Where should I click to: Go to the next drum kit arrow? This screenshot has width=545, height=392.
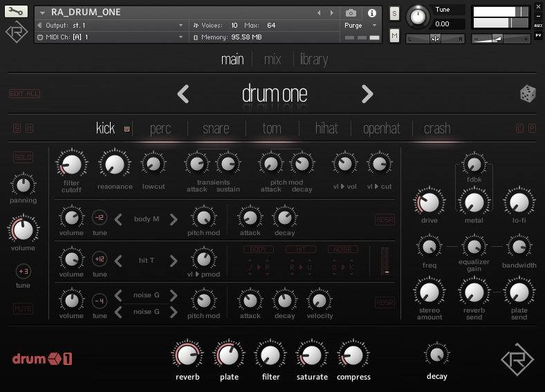(367, 94)
